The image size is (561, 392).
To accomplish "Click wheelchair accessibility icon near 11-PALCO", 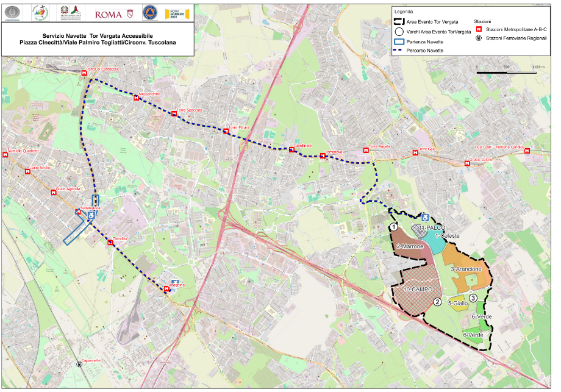I will tap(424, 217).
